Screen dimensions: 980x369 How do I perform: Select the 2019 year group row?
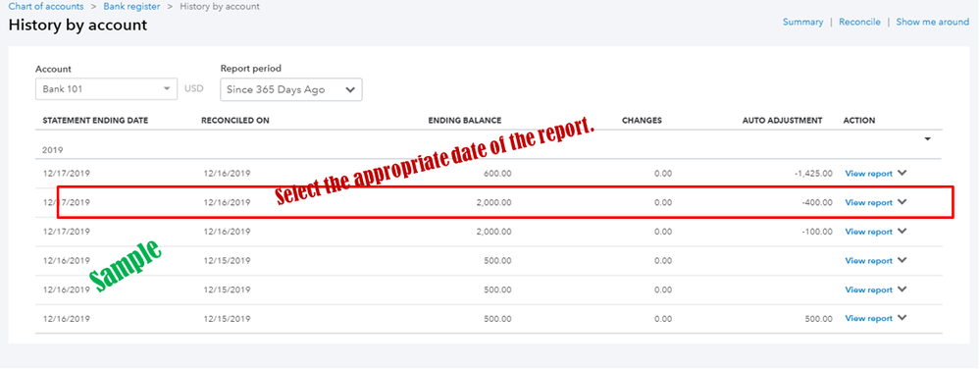[x=489, y=145]
